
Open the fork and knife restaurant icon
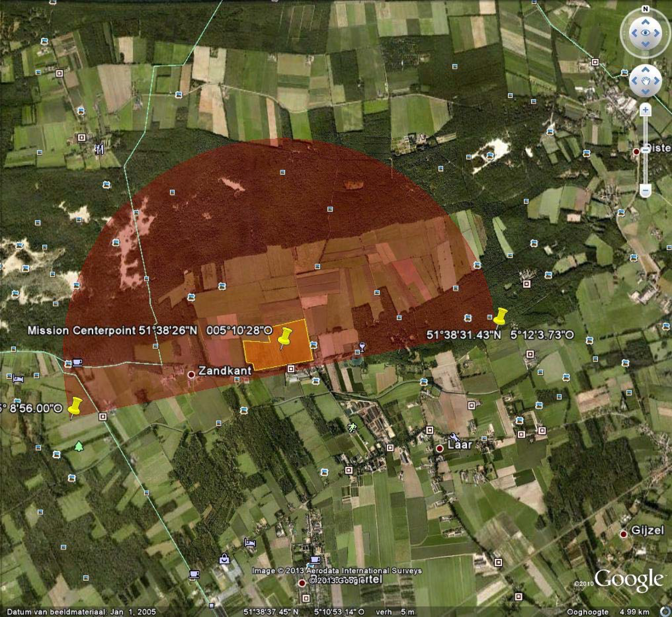click(99, 148)
